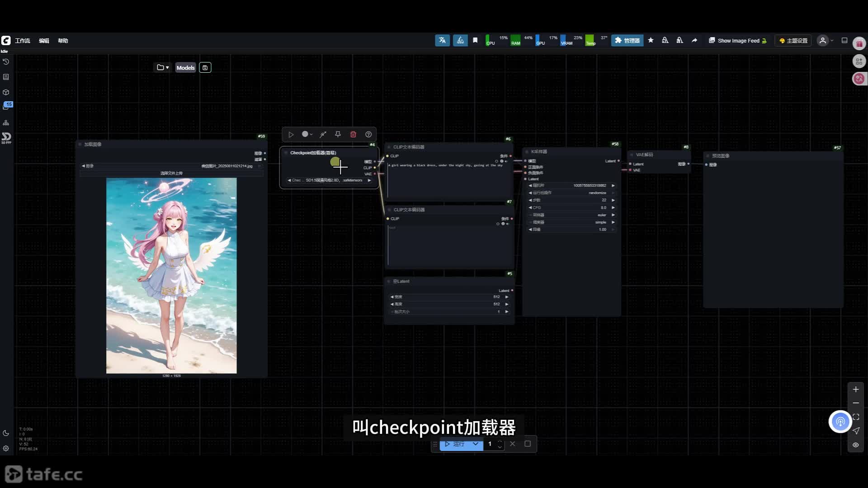Viewport: 868px width, 488px height.
Task: Decrease the CFG value of 8.0
Action: click(x=530, y=208)
